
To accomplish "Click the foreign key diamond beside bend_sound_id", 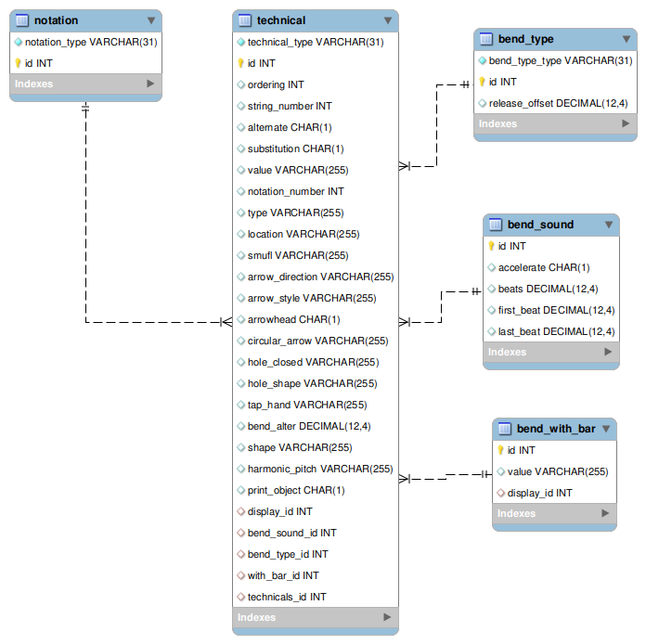I will click(x=241, y=533).
